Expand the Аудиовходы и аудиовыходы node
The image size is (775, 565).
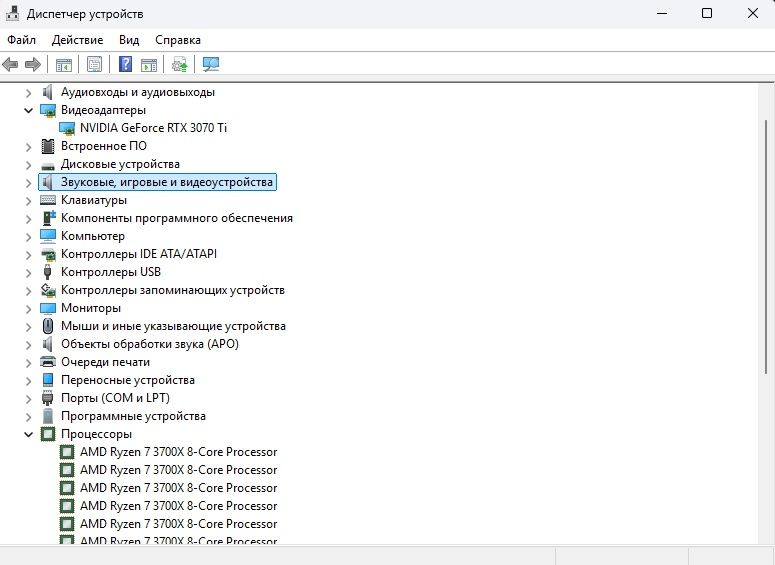[28, 92]
